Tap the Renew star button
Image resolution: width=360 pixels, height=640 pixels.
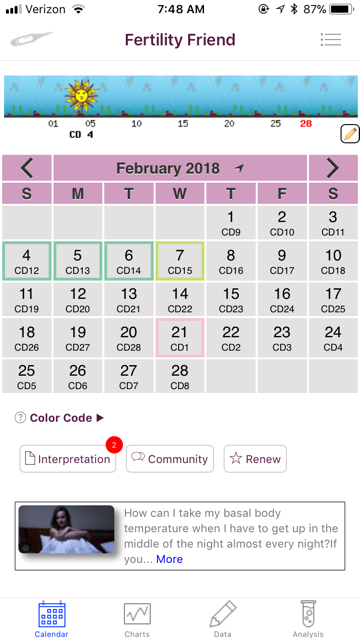click(x=255, y=459)
